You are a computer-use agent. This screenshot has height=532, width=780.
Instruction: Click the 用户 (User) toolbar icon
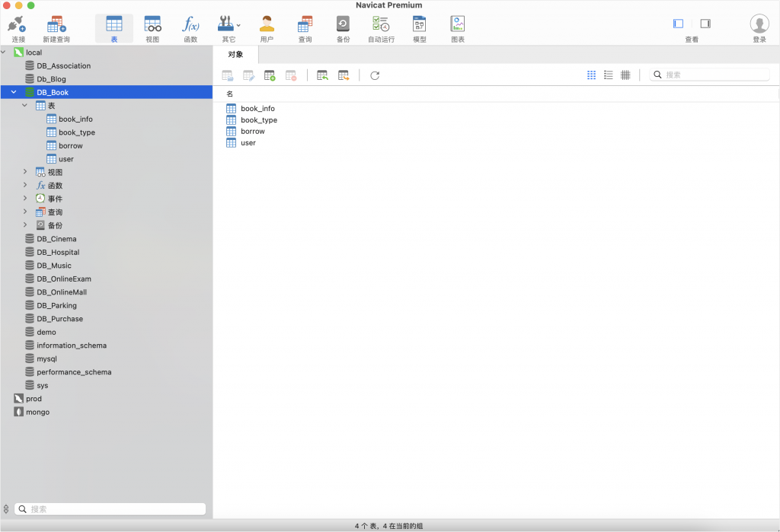point(267,28)
